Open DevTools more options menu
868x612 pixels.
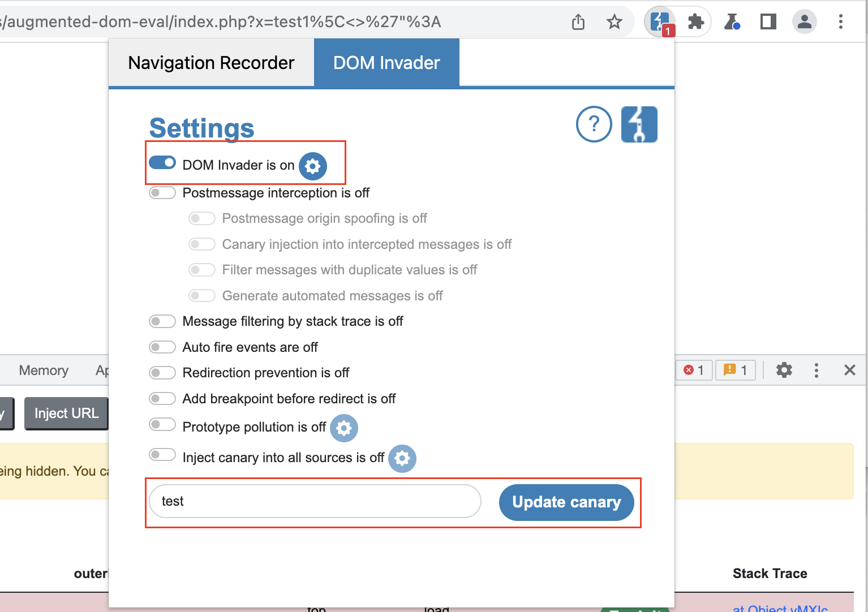[816, 370]
